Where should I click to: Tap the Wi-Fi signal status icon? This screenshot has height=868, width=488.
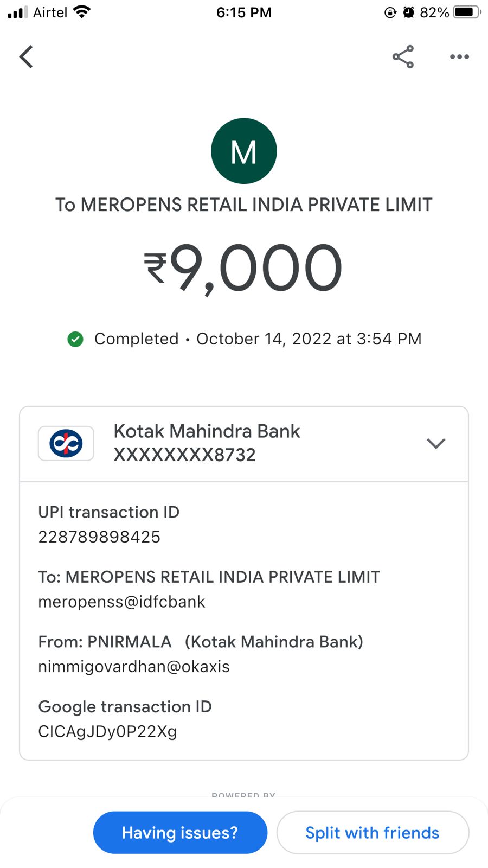82,12
